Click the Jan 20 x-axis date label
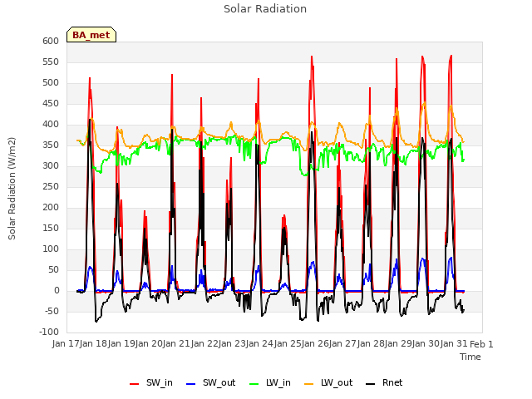532x399 pixels. point(149,343)
